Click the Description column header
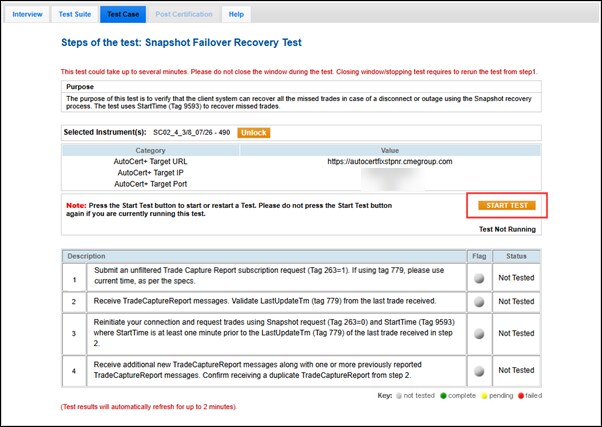The image size is (602, 427). tap(88, 256)
